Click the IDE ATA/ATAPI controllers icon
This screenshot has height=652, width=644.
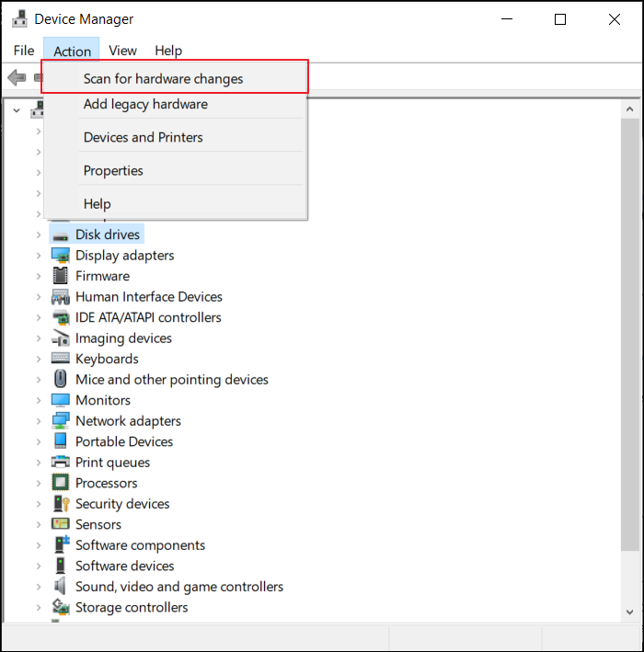[61, 317]
